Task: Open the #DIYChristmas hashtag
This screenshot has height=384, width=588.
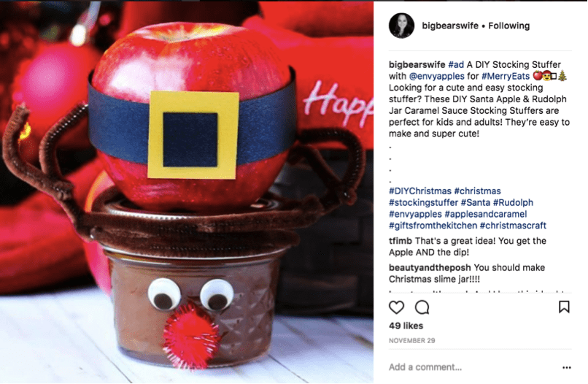Action: click(420, 191)
